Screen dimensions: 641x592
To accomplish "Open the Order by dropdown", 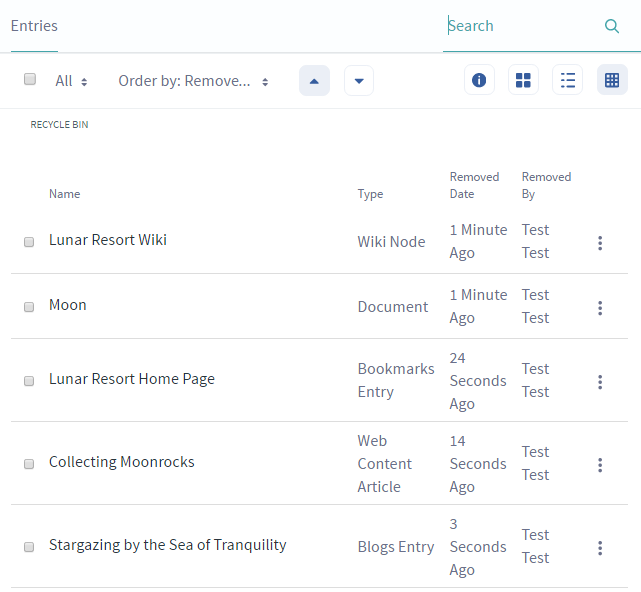I will point(193,81).
